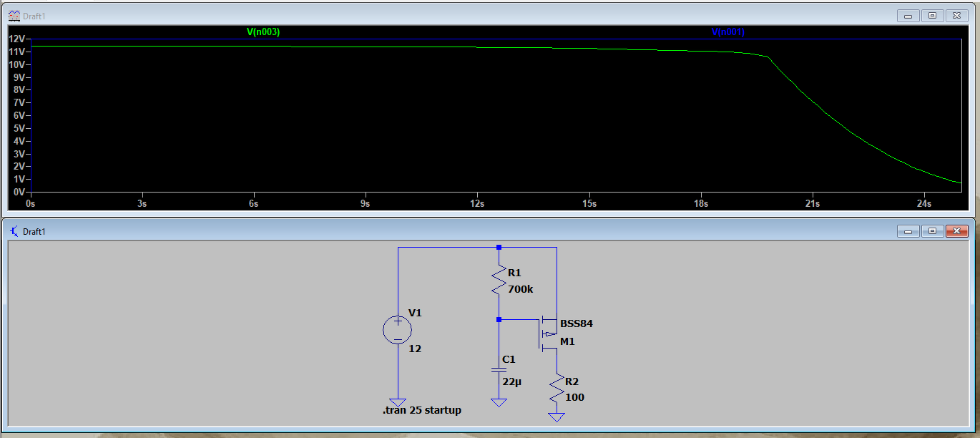Screen dimensions: 980x438
Task: Minimize the waveform plot window
Action: (909, 15)
